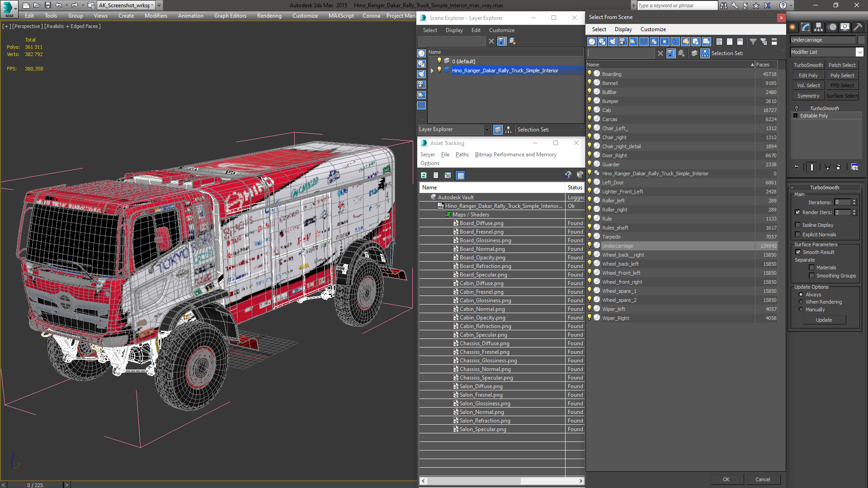Toggle Display Cameras filter in Select From Scene
The image size is (868, 488).
[x=623, y=42]
